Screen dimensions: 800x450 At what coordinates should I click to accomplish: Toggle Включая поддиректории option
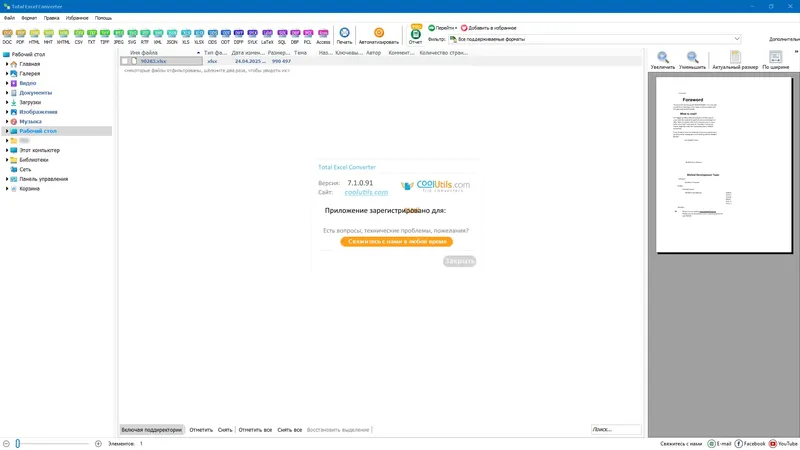152,430
